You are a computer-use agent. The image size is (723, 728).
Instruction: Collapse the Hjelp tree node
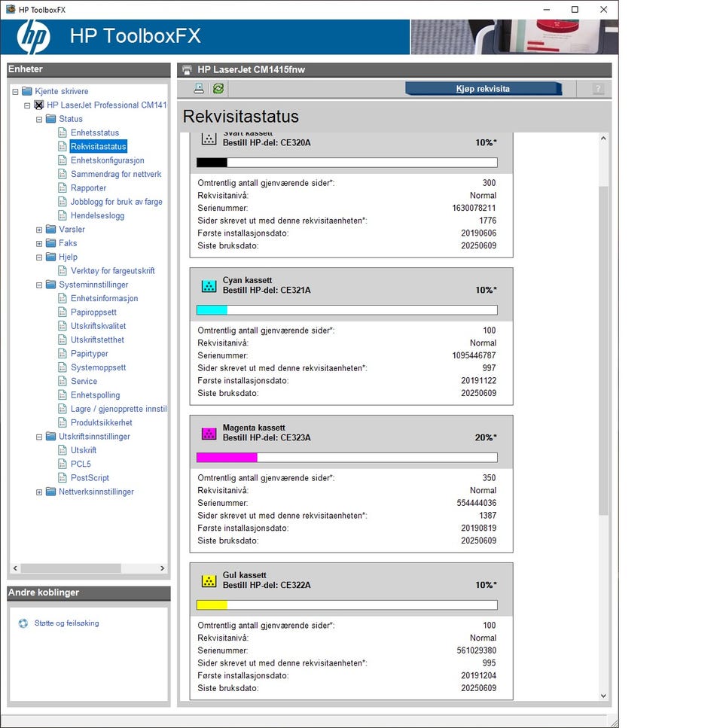(39, 257)
